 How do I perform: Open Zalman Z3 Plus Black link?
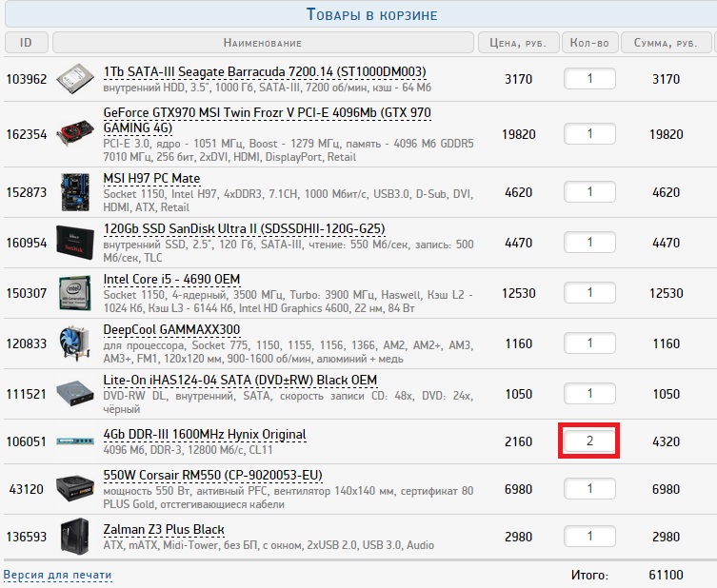(164, 530)
